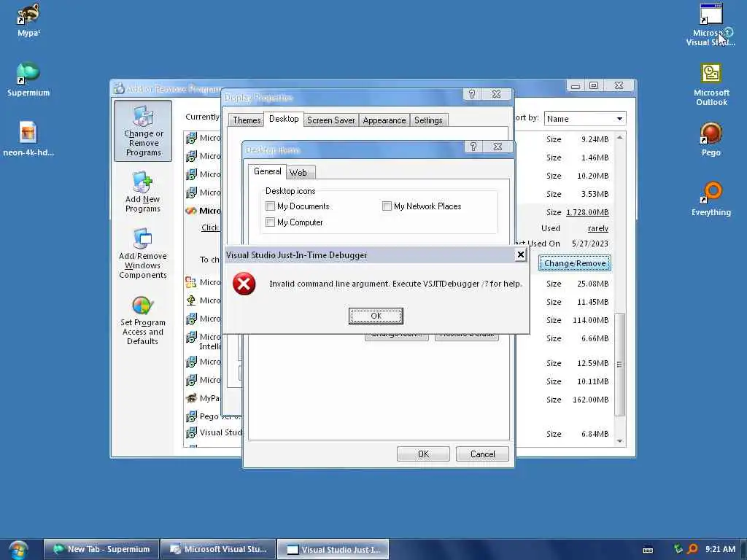
Task: Select the Visual Studio entry at list bottom
Action: coord(214,432)
